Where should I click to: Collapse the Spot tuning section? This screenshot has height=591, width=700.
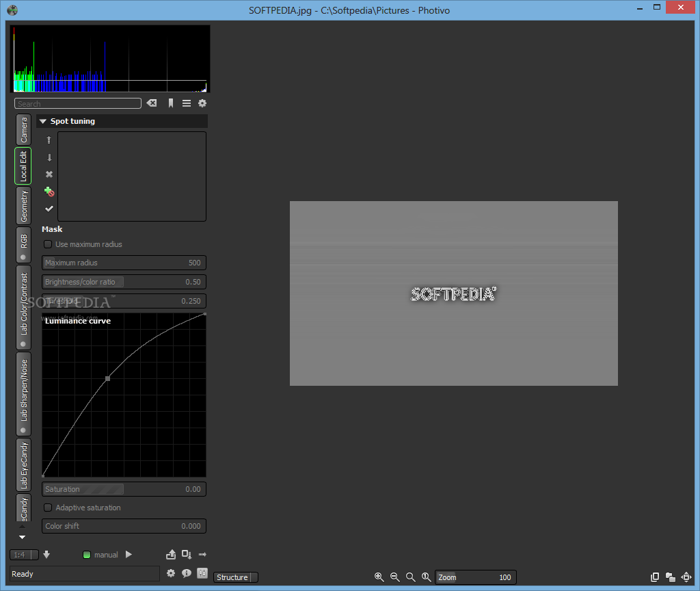click(x=43, y=121)
